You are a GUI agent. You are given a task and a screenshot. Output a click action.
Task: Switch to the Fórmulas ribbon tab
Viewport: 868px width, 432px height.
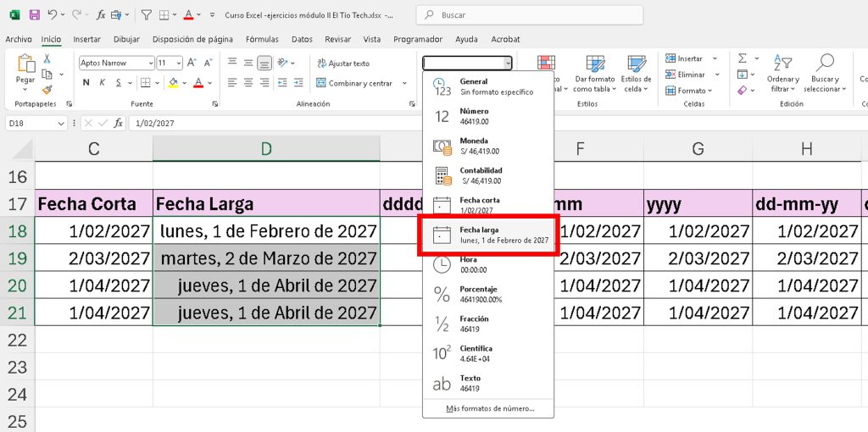pyautogui.click(x=262, y=39)
